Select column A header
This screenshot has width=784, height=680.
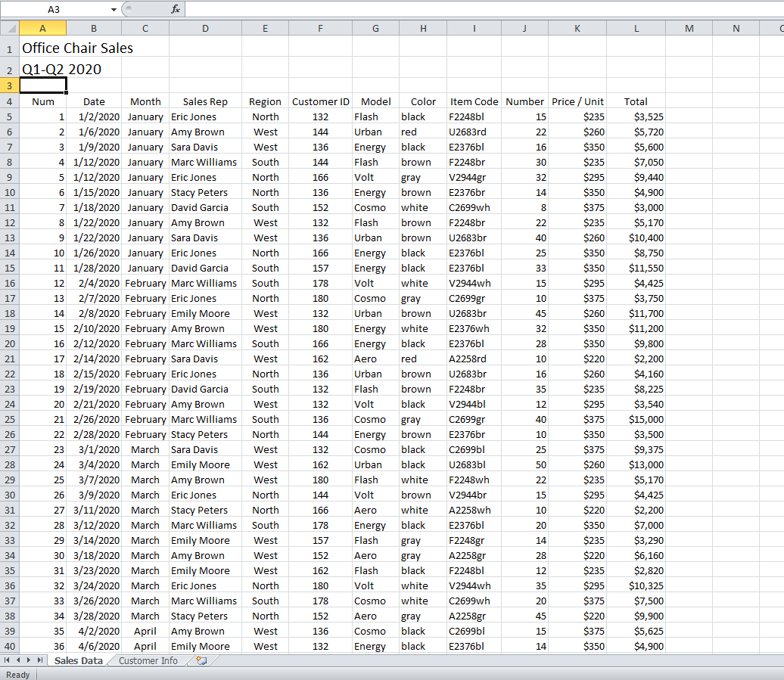(43, 29)
